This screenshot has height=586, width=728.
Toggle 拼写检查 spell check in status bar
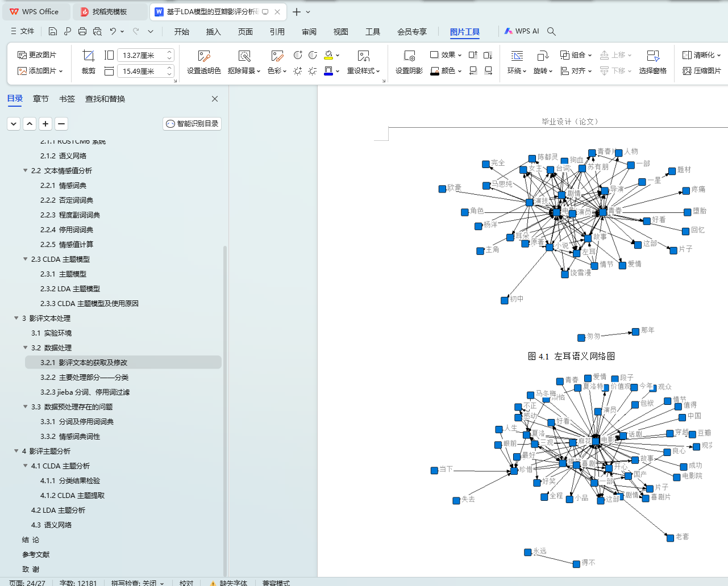138,583
